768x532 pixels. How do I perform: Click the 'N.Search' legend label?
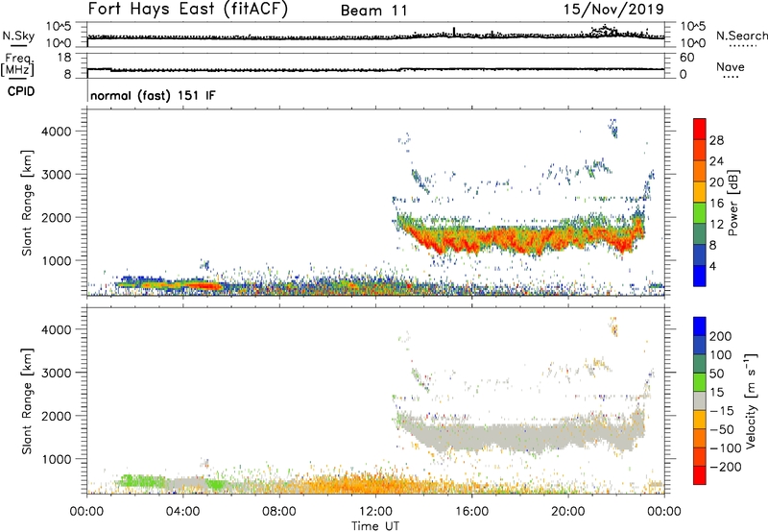tap(741, 36)
